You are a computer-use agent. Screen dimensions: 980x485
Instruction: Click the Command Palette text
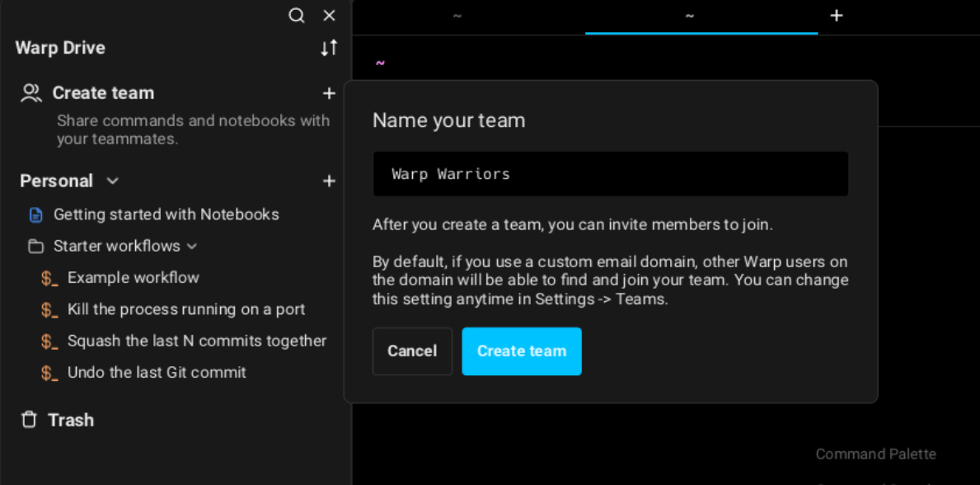pyautogui.click(x=875, y=454)
